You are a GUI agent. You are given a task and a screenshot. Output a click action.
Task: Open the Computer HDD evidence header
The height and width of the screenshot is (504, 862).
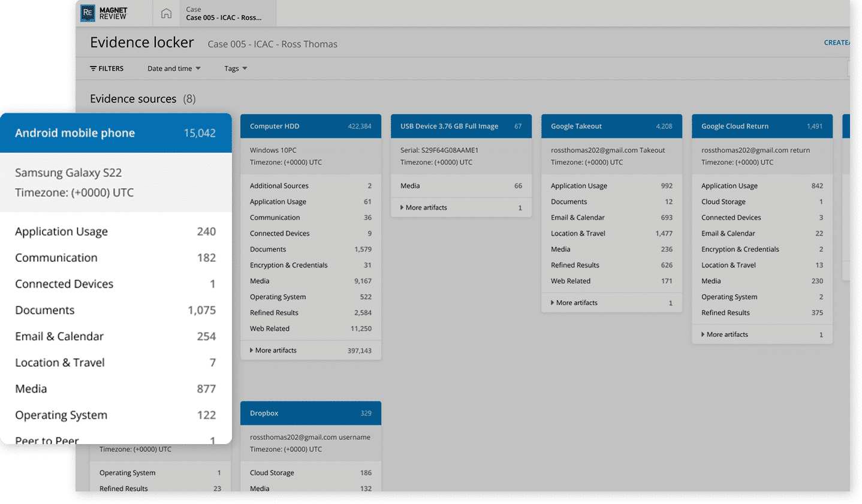pos(310,126)
